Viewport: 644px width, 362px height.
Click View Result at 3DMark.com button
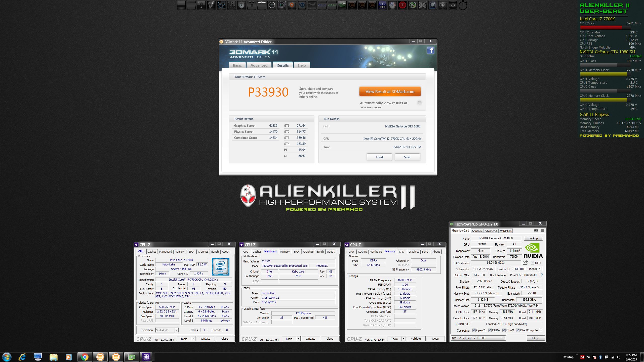(x=390, y=92)
